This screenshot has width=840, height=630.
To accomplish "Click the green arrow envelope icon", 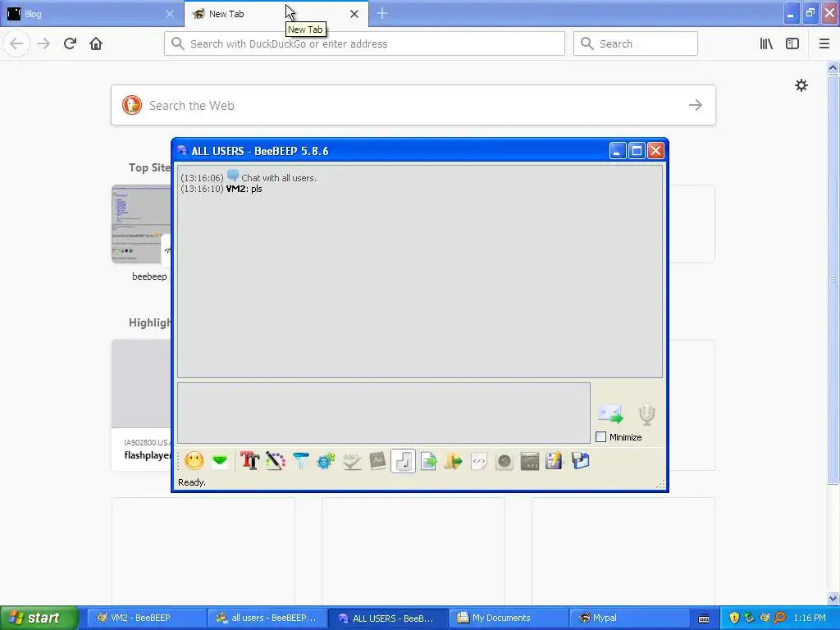I will pos(220,461).
